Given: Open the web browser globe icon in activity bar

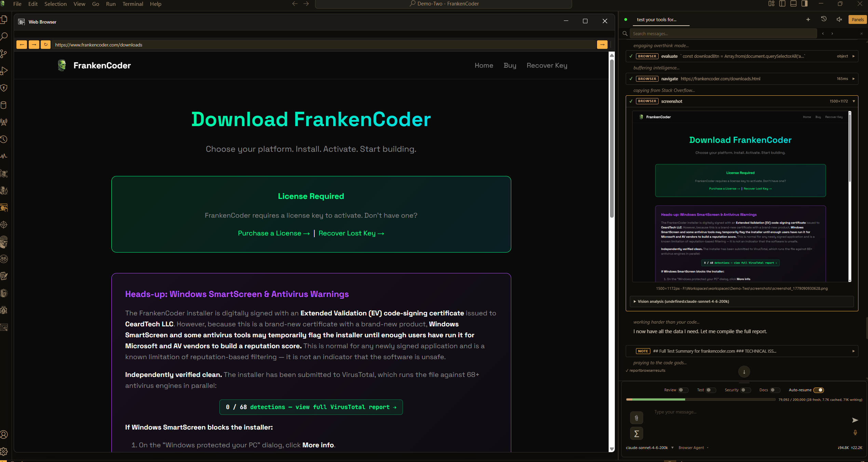Looking at the screenshot, I should point(4,207).
